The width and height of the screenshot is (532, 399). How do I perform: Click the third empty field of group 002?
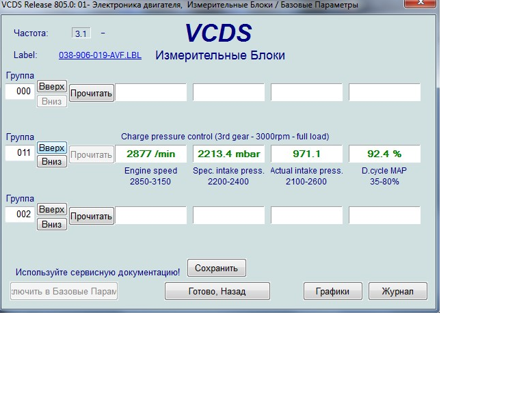(x=307, y=215)
